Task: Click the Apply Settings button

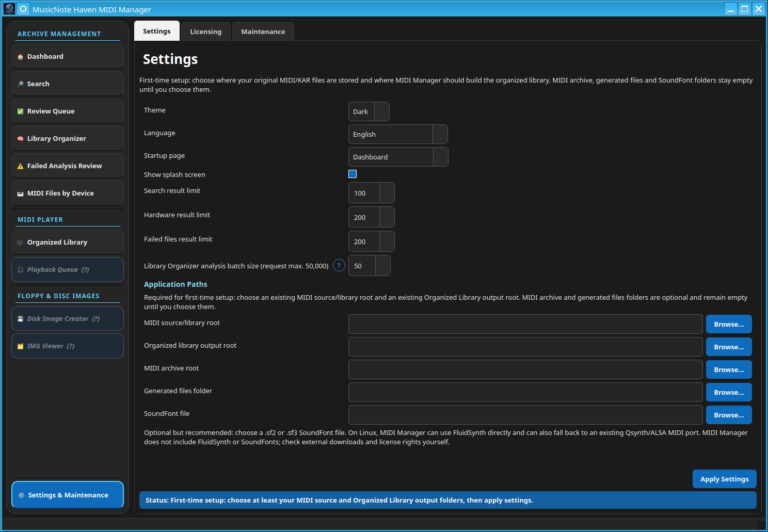Action: click(725, 479)
